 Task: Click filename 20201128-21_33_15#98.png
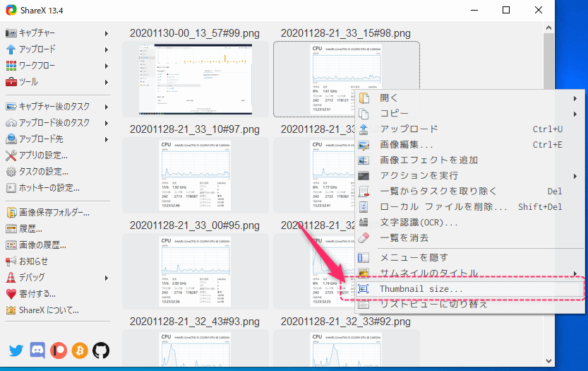click(x=346, y=33)
